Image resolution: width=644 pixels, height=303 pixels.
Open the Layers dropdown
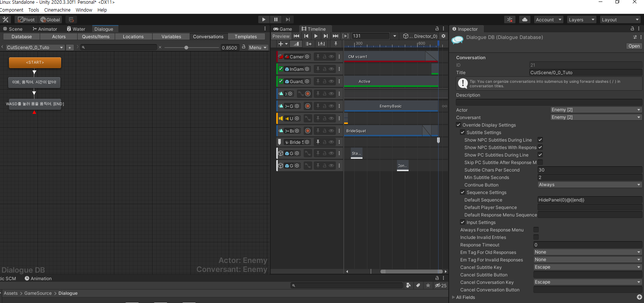click(581, 19)
